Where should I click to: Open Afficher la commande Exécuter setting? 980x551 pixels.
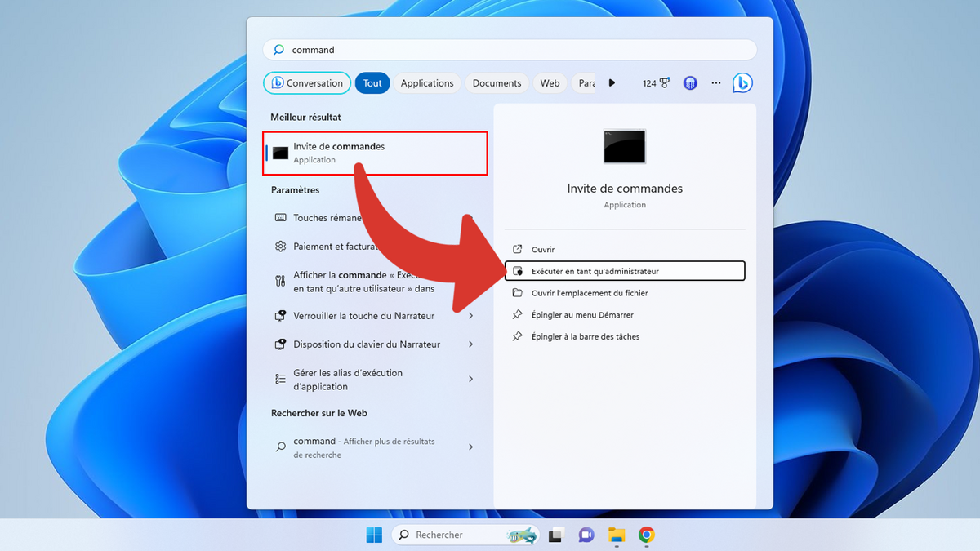coord(374,282)
